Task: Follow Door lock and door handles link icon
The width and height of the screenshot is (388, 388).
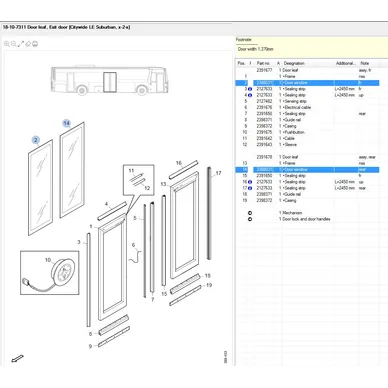Action: pos(250,219)
